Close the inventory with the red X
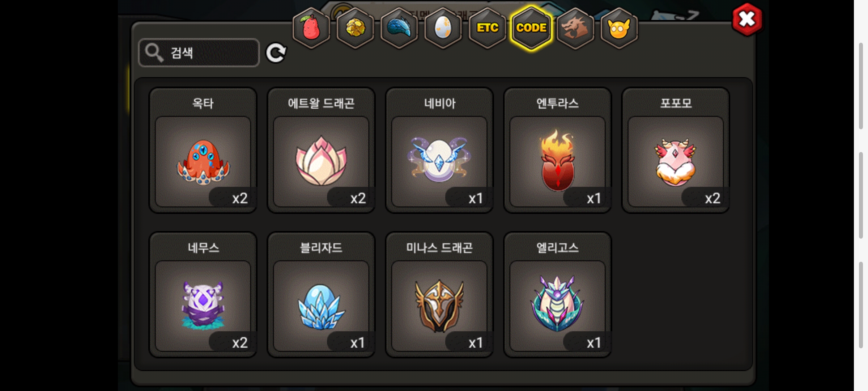The height and width of the screenshot is (391, 868). tap(747, 19)
